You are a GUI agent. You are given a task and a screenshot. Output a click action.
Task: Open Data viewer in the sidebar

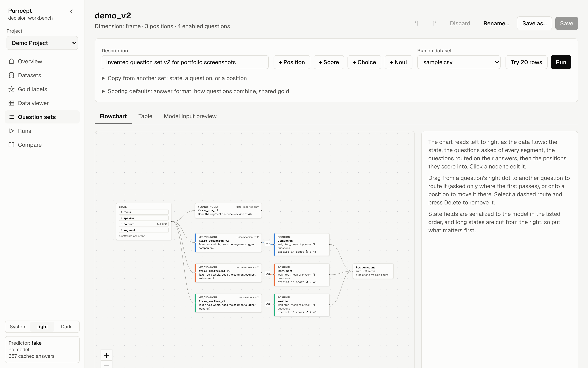point(42,103)
